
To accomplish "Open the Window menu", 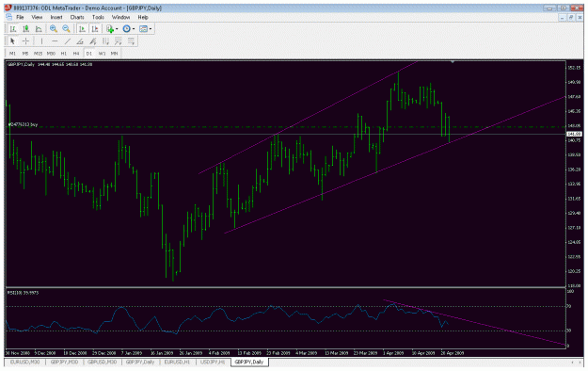I will [x=120, y=17].
